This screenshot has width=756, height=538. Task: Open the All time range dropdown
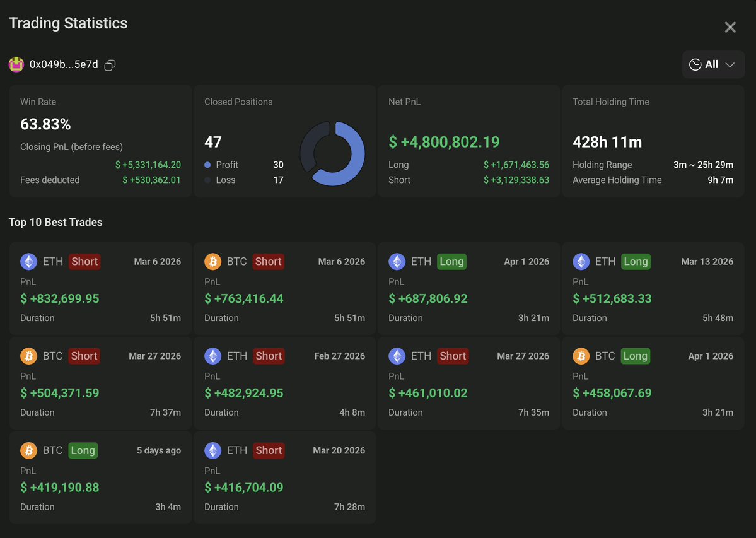(x=713, y=64)
